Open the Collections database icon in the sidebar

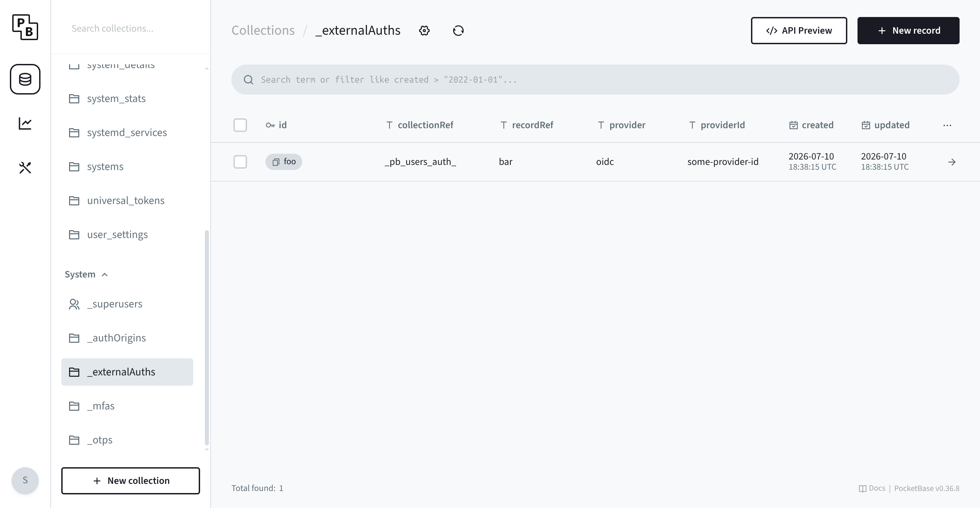tap(25, 79)
